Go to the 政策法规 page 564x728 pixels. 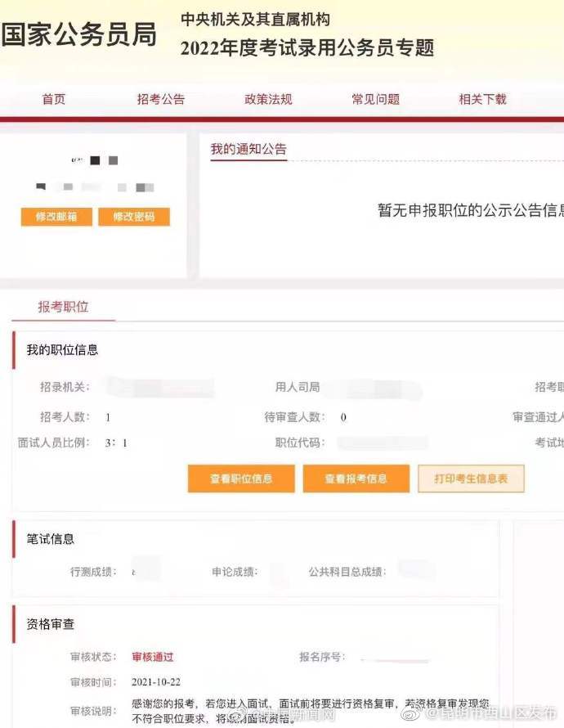coord(268,99)
